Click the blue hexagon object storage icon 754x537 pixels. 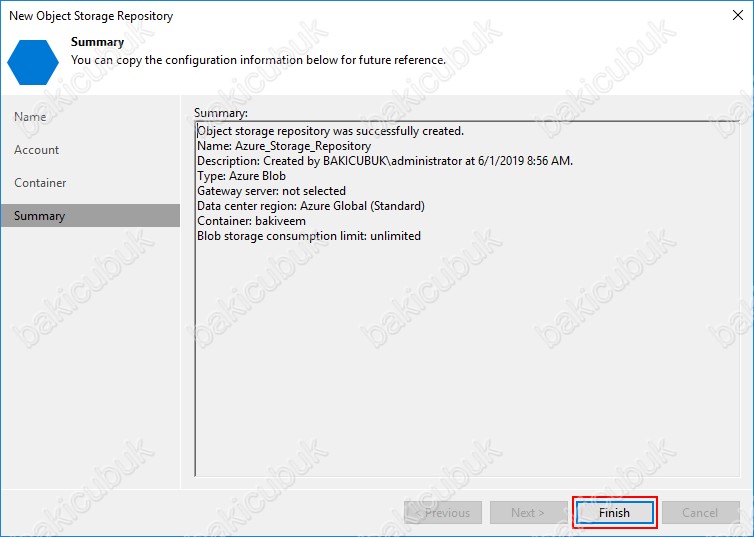tap(33, 62)
